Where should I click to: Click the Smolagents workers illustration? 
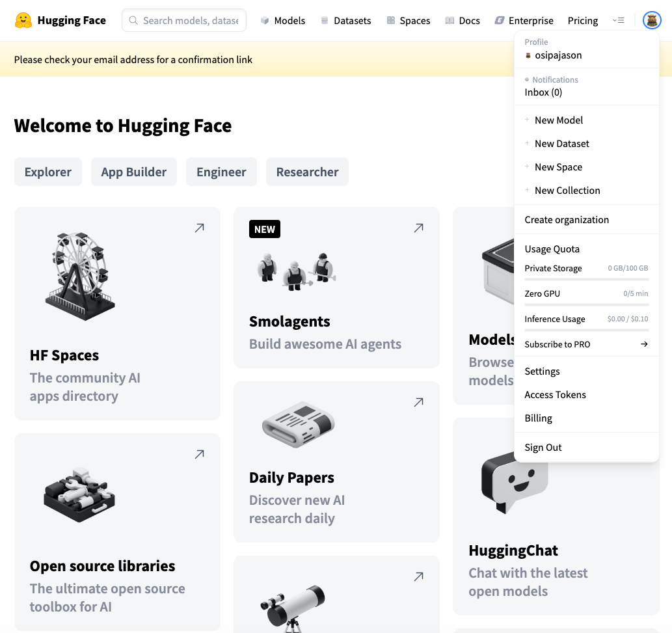[297, 272]
